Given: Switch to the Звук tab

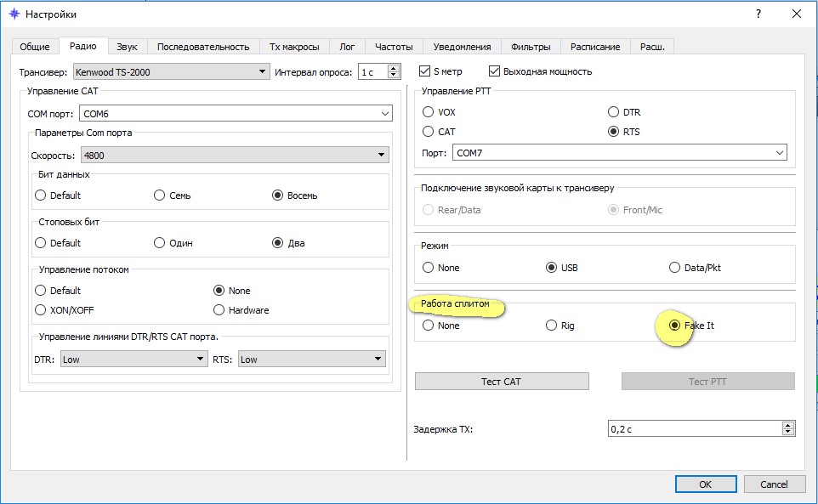Looking at the screenshot, I should coord(127,47).
